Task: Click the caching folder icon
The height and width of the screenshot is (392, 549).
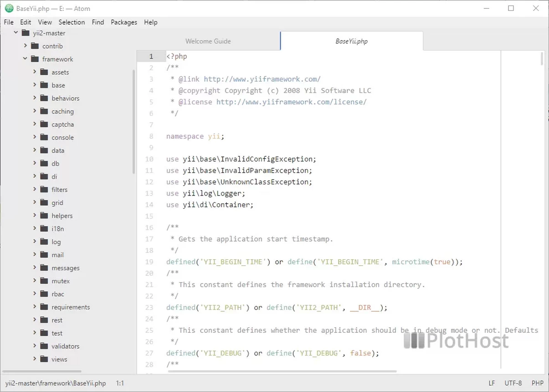Action: [44, 111]
